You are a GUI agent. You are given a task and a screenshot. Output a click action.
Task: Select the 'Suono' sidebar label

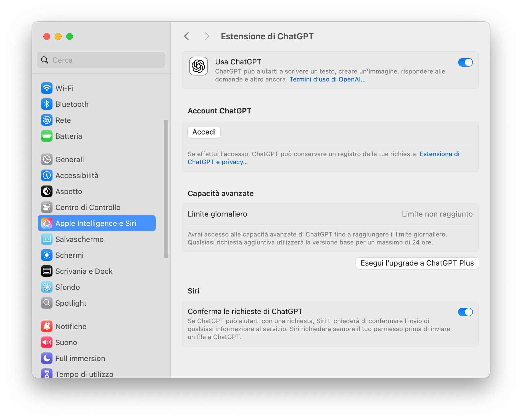coord(66,342)
